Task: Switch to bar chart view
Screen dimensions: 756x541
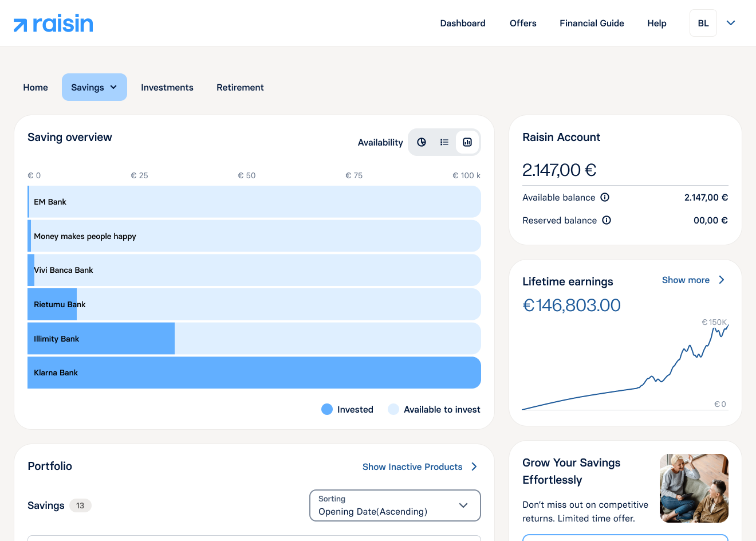Action: 467,142
